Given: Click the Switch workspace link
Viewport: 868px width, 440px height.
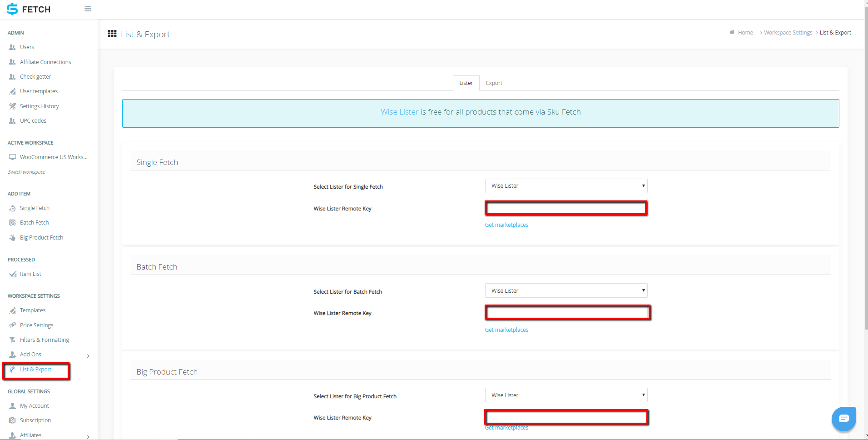Looking at the screenshot, I should click(x=26, y=172).
